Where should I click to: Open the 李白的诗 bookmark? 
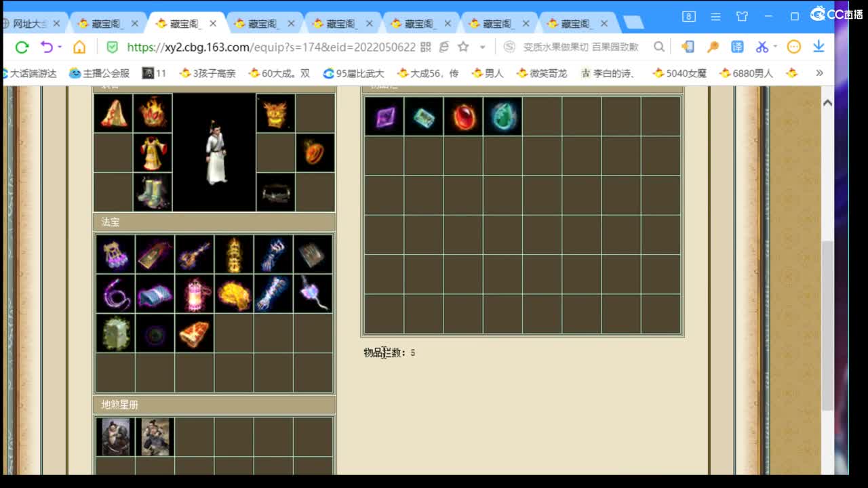coord(608,73)
